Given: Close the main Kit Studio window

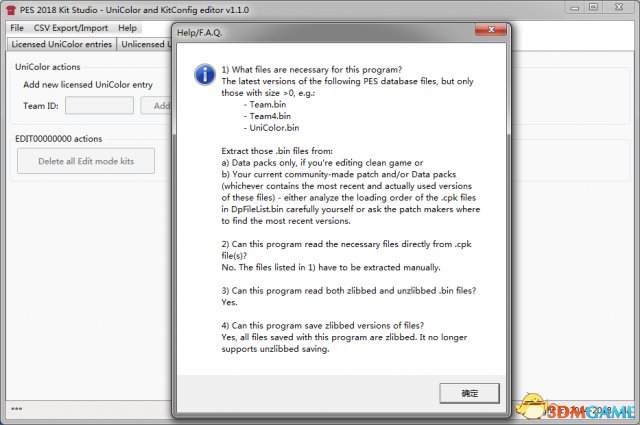Looking at the screenshot, I should click(619, 7).
